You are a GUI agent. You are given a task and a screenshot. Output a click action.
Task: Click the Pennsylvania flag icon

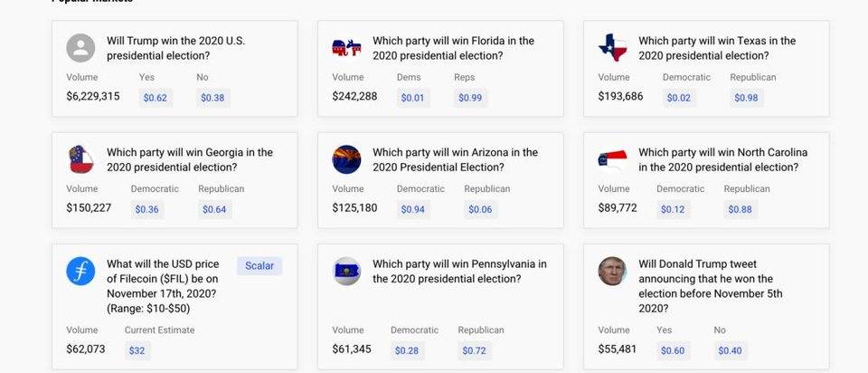point(346,272)
